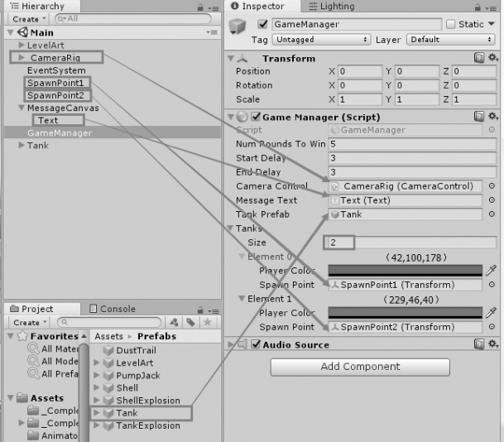This screenshot has height=442, width=504.
Task: Select the Project tab
Action: click(x=41, y=309)
